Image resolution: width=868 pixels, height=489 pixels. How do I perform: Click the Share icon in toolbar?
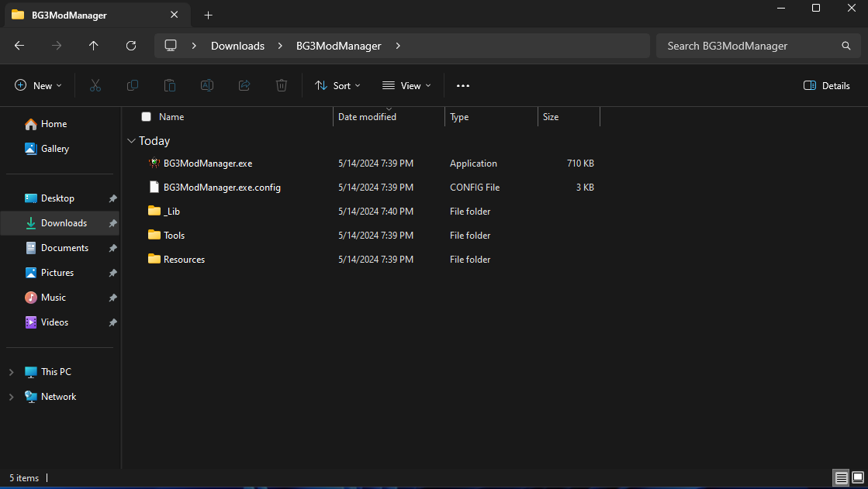pos(244,85)
